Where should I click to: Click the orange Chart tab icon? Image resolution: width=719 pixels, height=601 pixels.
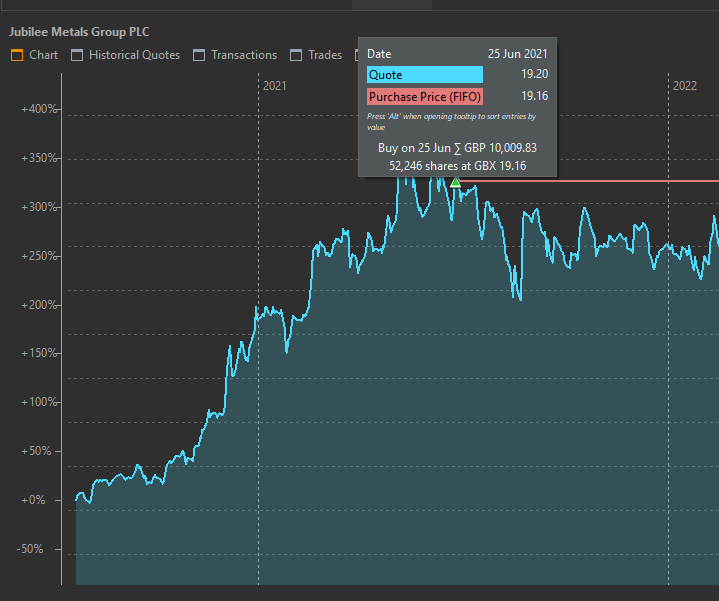tap(17, 55)
